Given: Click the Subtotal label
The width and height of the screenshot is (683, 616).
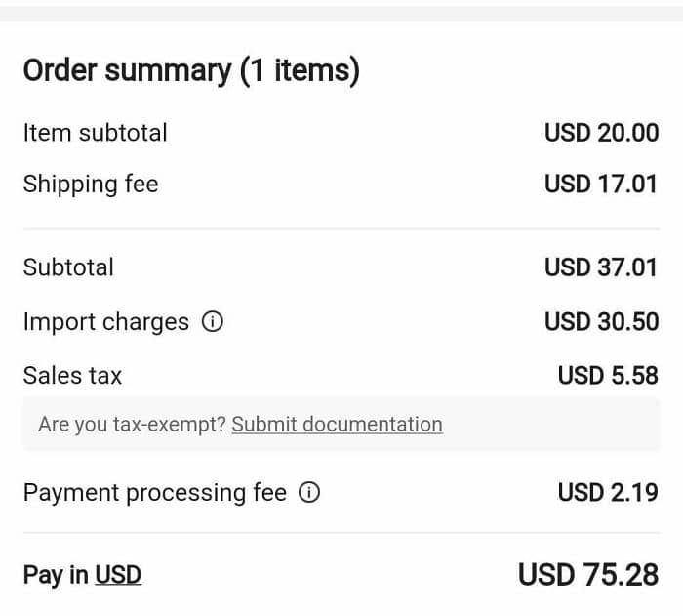Looking at the screenshot, I should point(68,267).
